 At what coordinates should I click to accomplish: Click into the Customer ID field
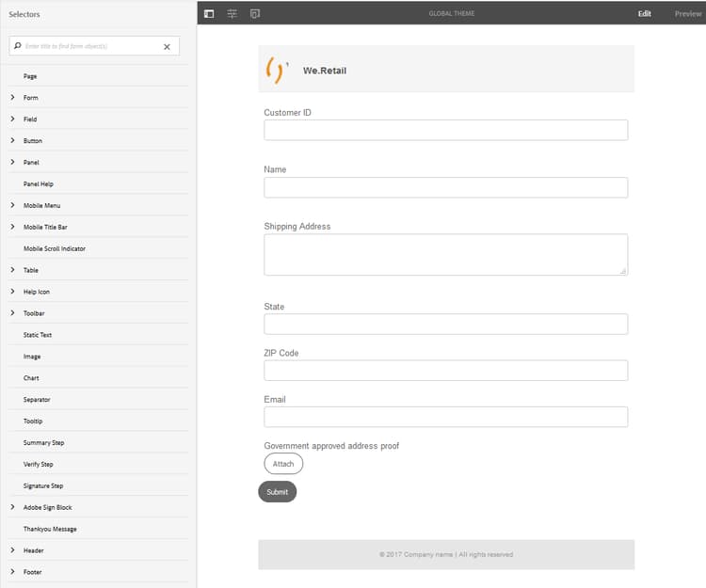coord(446,130)
